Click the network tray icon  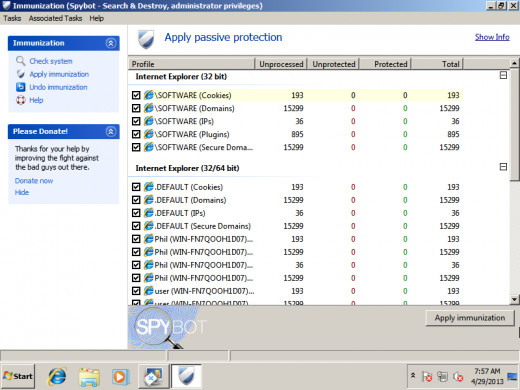pos(442,377)
